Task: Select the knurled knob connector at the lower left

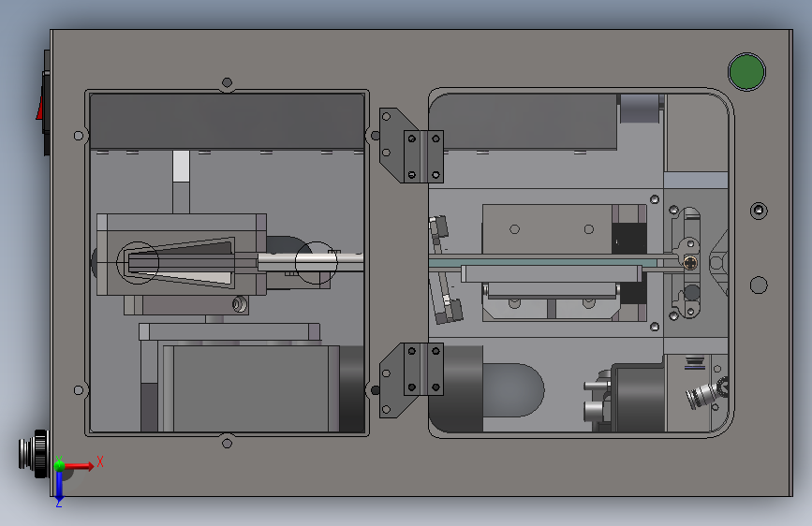Action: point(34,454)
